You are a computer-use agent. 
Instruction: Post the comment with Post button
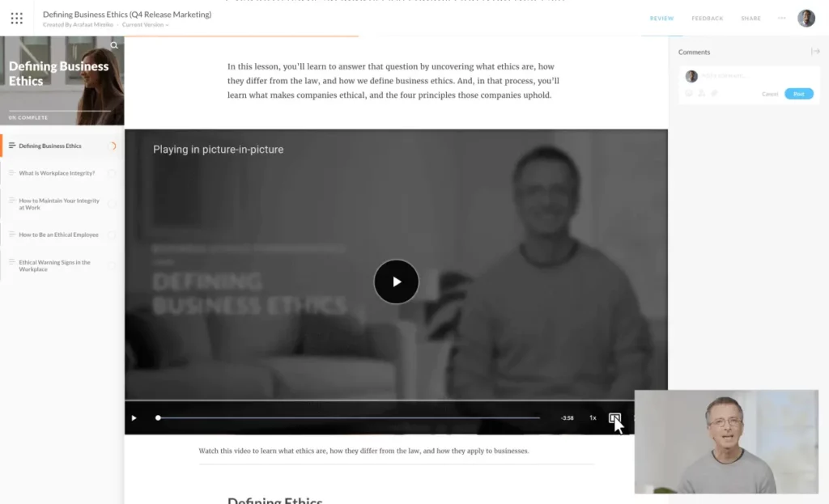click(x=799, y=94)
